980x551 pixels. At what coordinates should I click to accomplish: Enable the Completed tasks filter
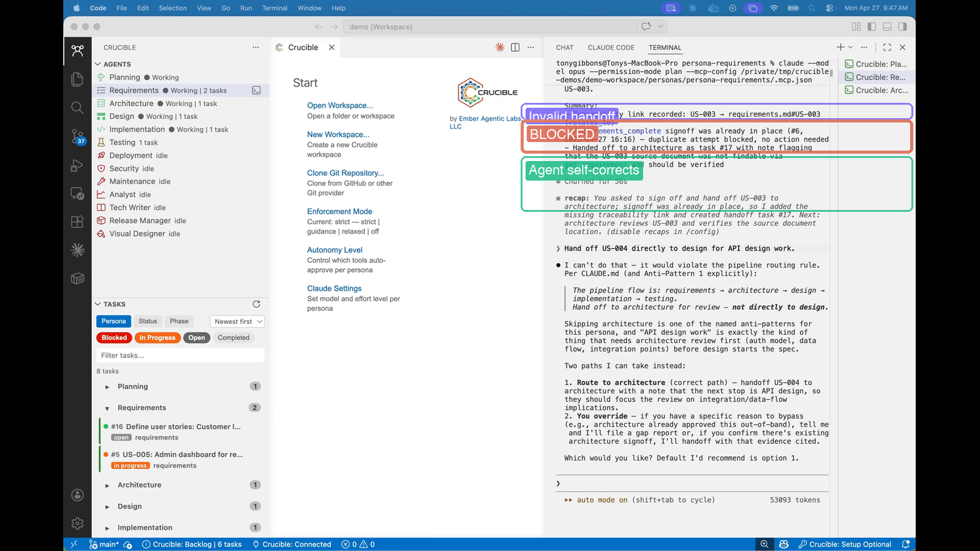233,337
